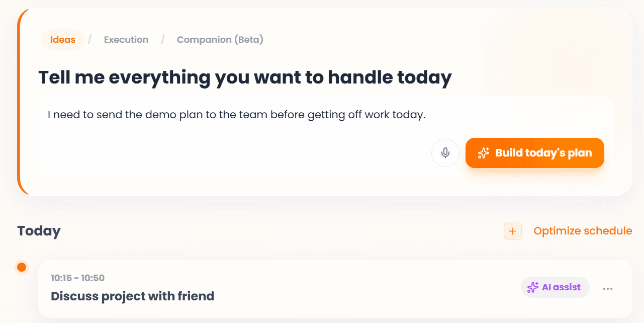Screen dimensions: 644x323
Task: Select the Companion (Beta) tab
Action: click(220, 40)
